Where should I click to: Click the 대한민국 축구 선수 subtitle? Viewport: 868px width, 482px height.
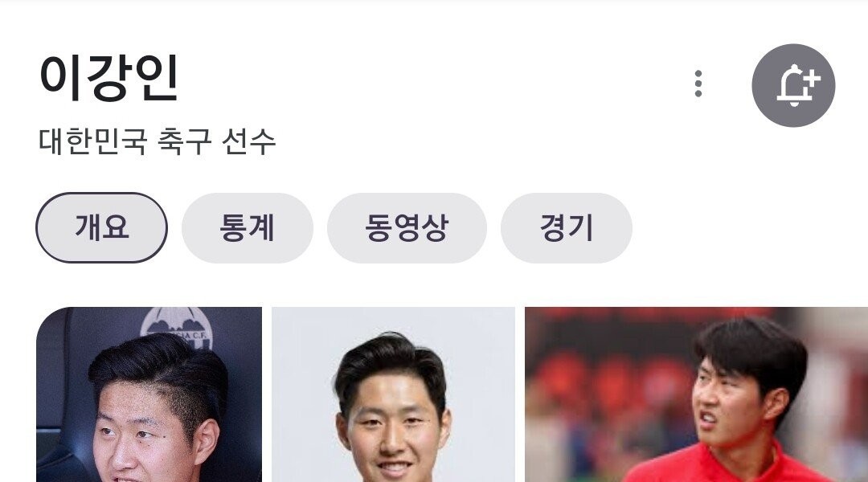(x=158, y=141)
